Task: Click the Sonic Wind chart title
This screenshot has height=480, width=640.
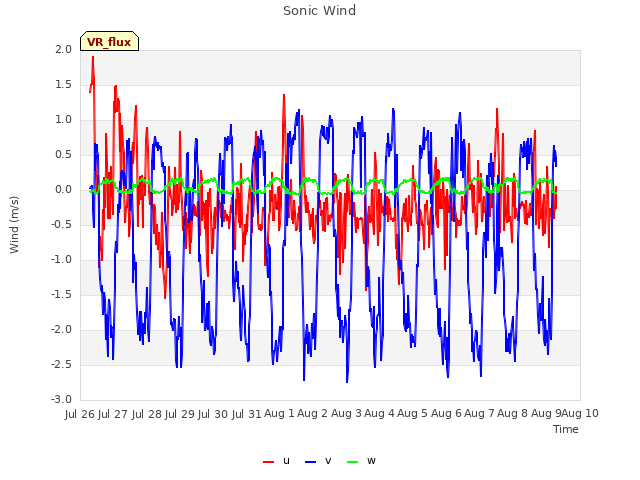Action: 320,10
